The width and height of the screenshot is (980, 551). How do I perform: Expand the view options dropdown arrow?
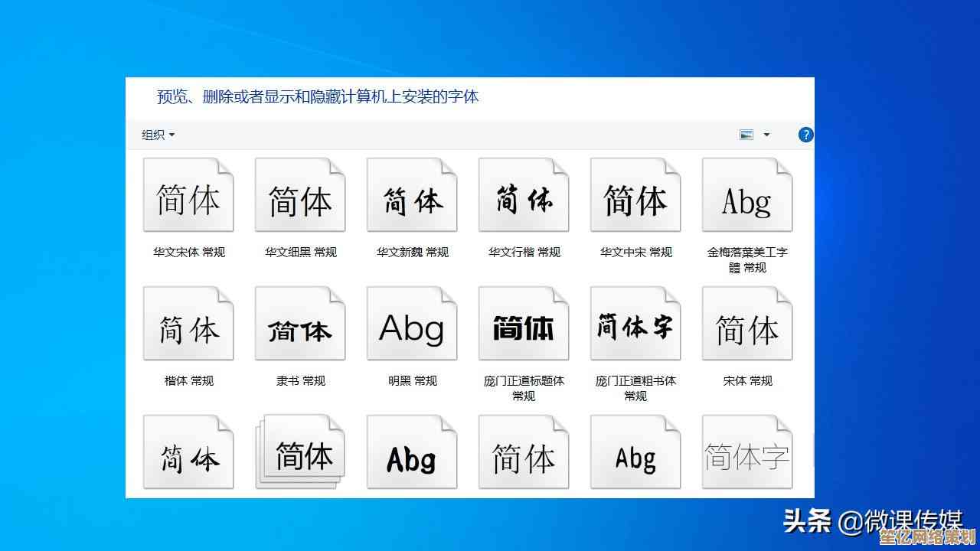(x=766, y=135)
